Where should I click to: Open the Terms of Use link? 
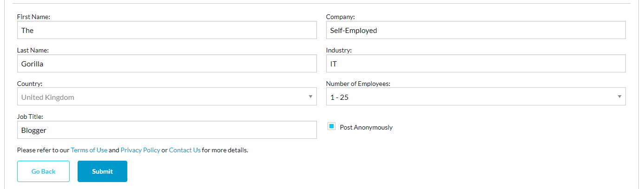[89, 150]
